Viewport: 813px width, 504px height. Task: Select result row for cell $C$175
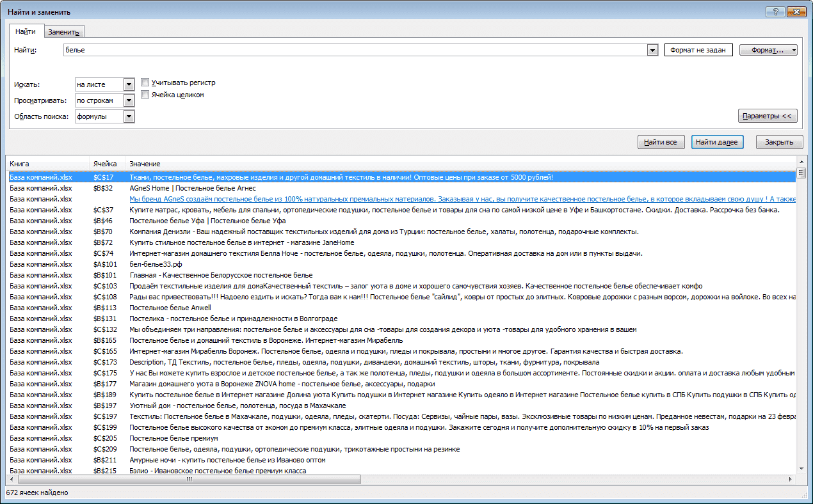coord(401,373)
